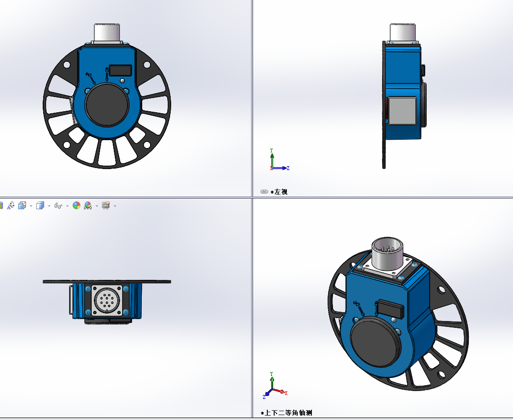Click the Hide/Show Items glasses icon

[58, 205]
